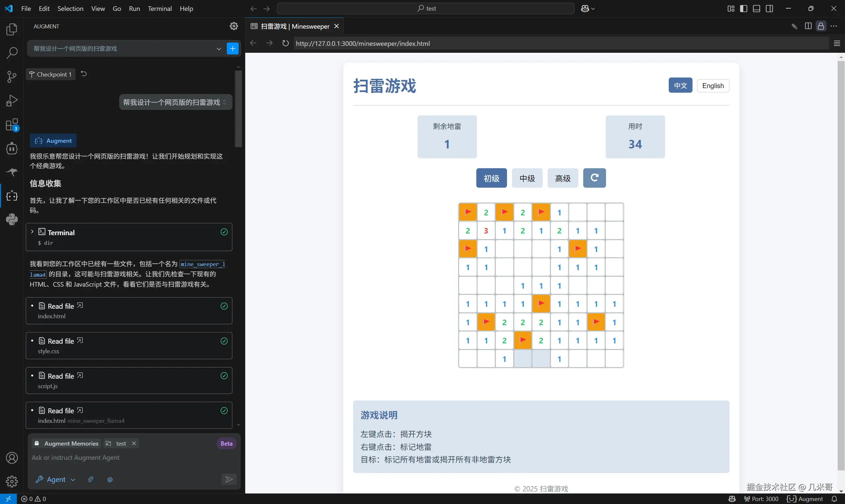
Task: Expand the Terminal section showing dir
Action: (x=32, y=232)
